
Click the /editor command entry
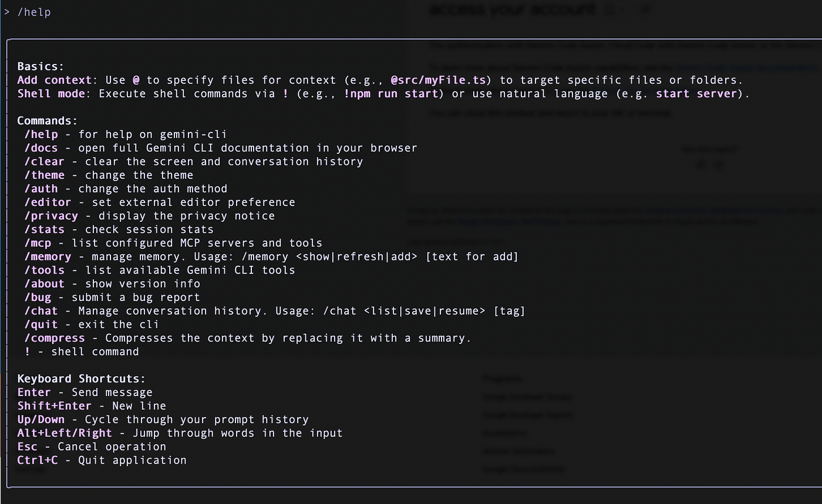click(160, 202)
